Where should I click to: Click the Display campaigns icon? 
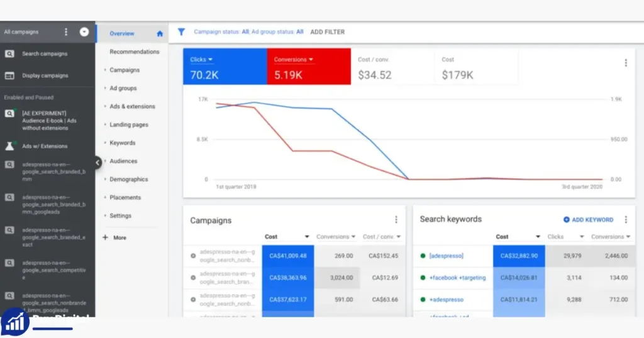pyautogui.click(x=9, y=75)
